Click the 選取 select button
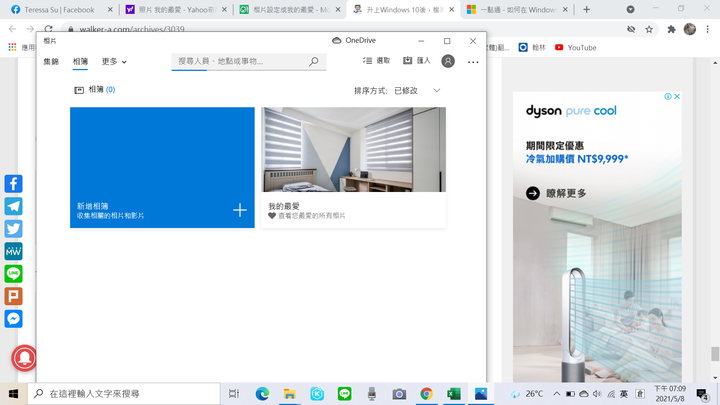Image resolution: width=720 pixels, height=405 pixels. 377,61
